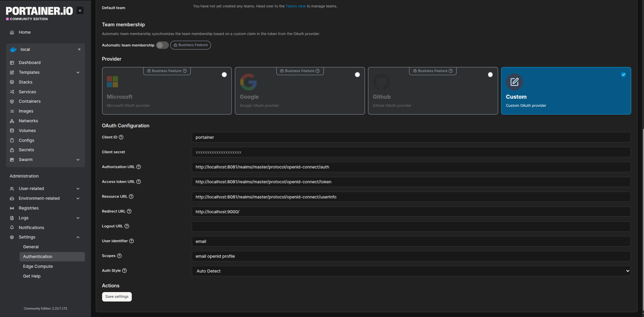Open the Registries section
The image size is (644, 317).
[x=28, y=208]
